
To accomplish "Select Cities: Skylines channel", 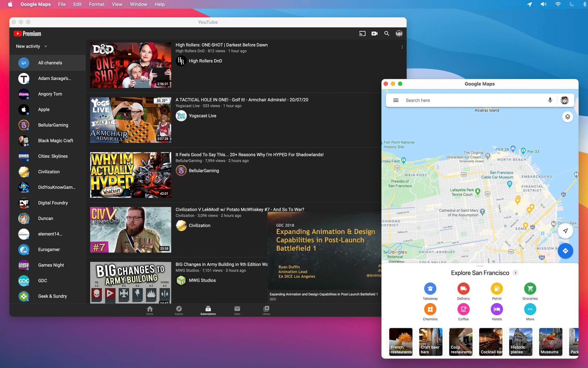I will point(48,156).
